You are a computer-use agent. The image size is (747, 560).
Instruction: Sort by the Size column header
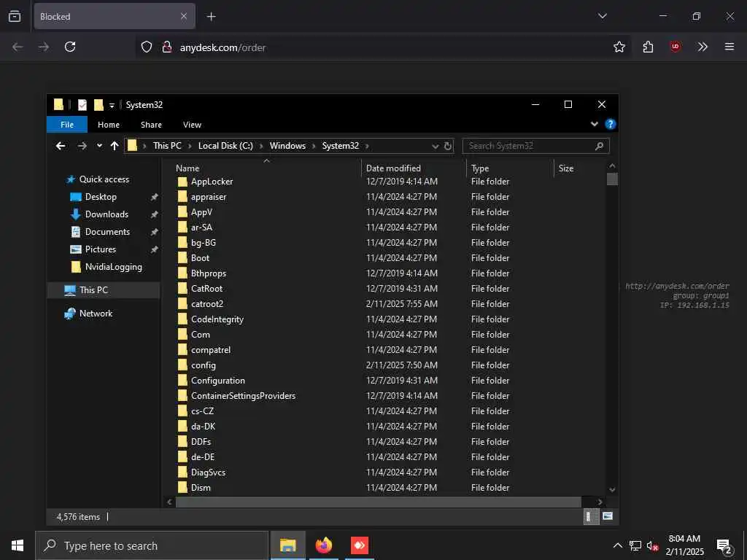(566, 168)
